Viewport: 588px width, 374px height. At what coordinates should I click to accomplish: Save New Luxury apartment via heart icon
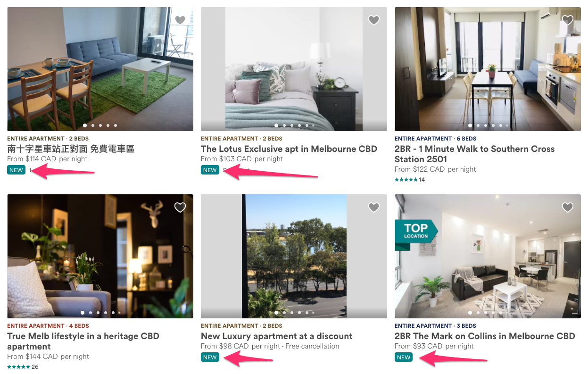point(374,207)
